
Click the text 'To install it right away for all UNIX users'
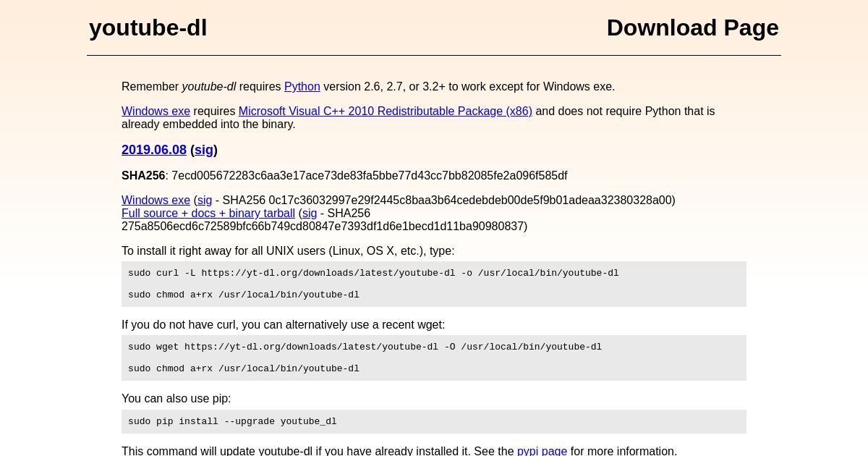pyautogui.click(x=224, y=251)
